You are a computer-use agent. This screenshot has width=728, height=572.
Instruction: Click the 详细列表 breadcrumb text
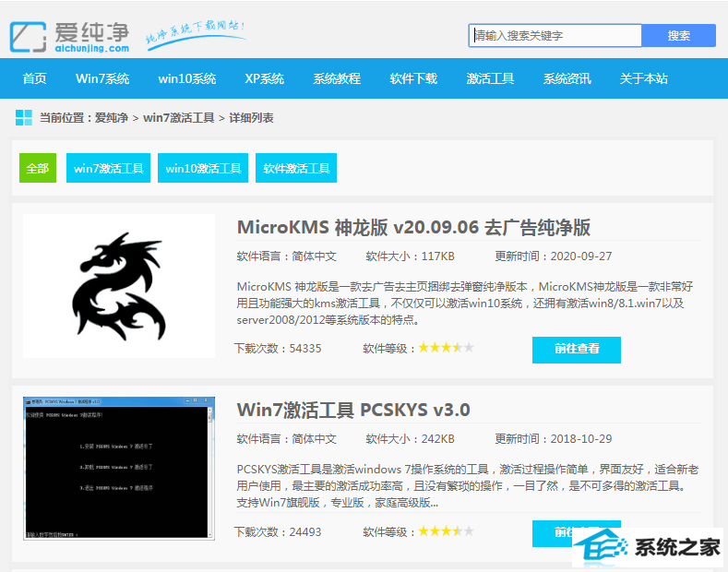coord(251,118)
